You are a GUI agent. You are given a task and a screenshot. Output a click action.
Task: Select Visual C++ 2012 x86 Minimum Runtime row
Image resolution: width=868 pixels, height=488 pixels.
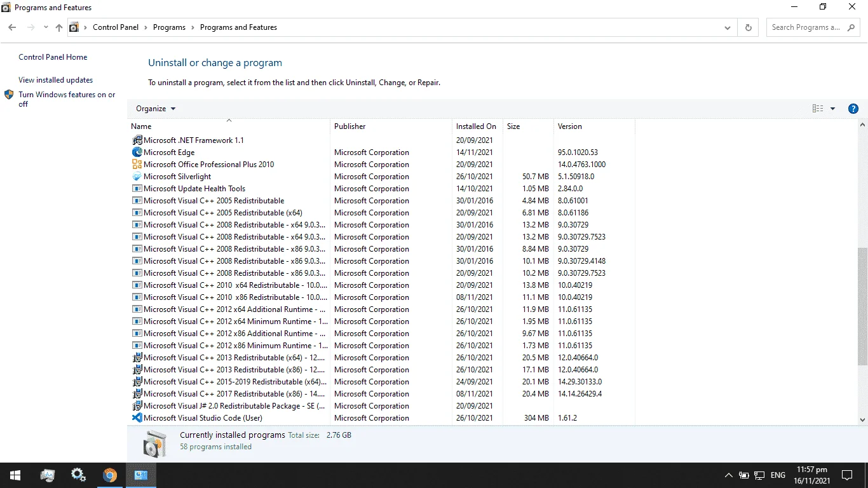click(383, 346)
